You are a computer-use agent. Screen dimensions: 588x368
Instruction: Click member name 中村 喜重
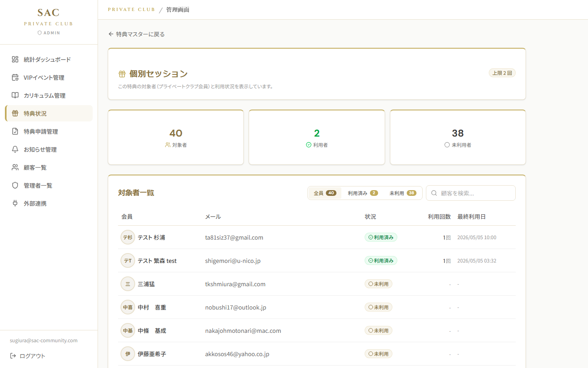point(152,307)
